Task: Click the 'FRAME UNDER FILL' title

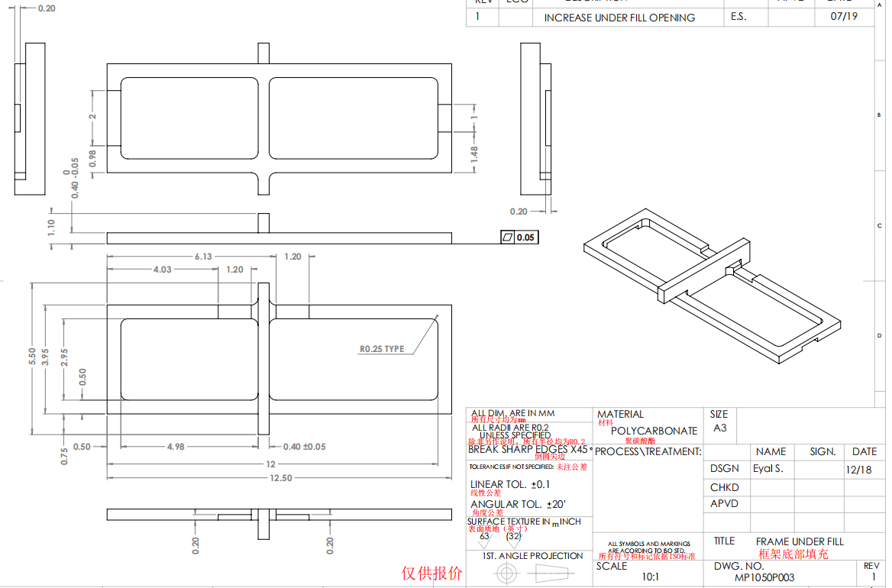Action: (x=800, y=541)
